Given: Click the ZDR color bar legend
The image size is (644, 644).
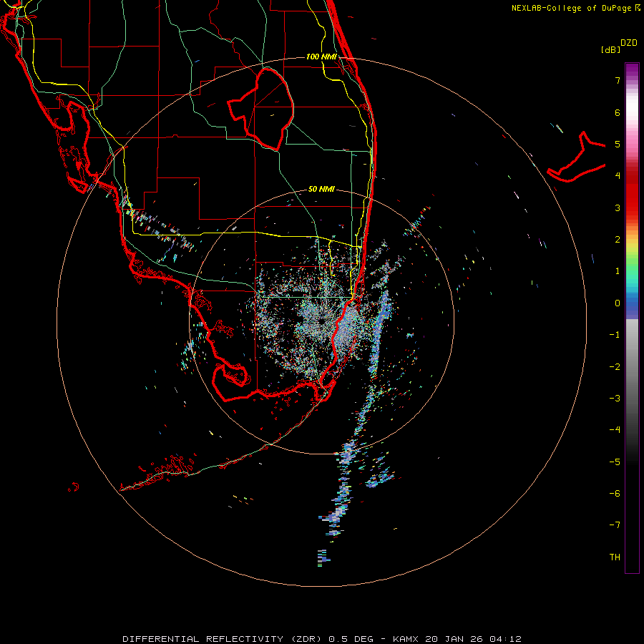Looking at the screenshot, I should click(632, 318).
